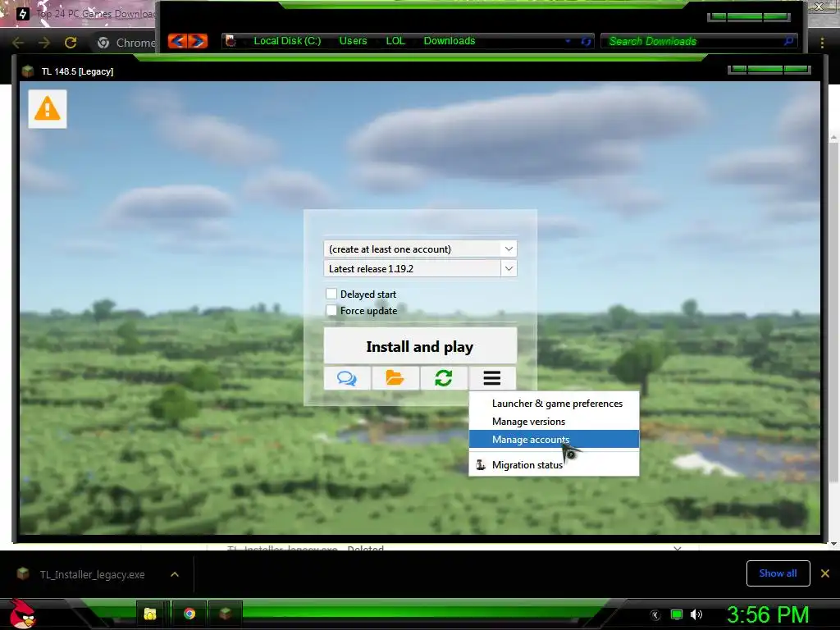
Task: Select Launcher & game preferences
Action: pos(554,404)
